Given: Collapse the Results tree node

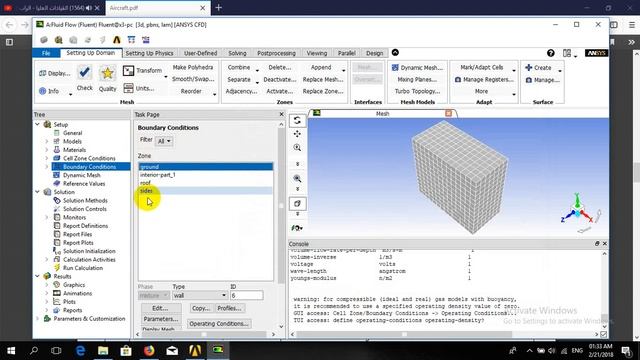Looking at the screenshot, I should (38, 276).
